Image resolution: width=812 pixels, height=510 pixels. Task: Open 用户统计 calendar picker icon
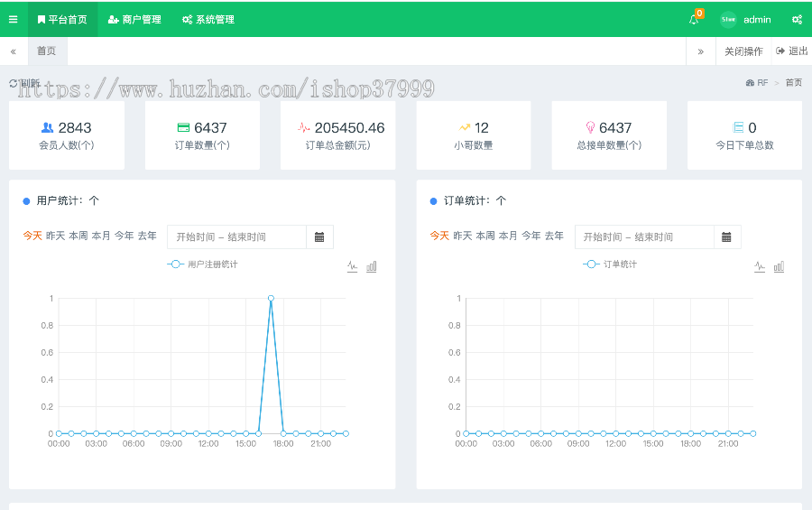[319, 236]
